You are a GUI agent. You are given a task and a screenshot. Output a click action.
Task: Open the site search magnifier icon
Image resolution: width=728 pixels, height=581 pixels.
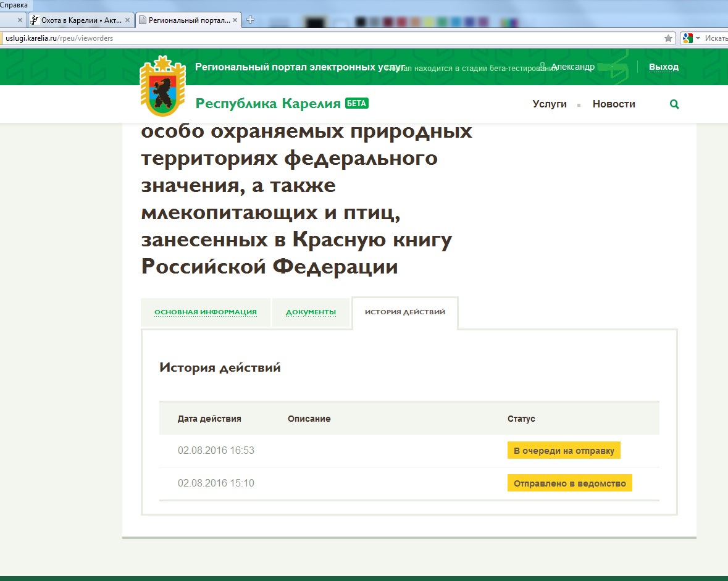(674, 104)
